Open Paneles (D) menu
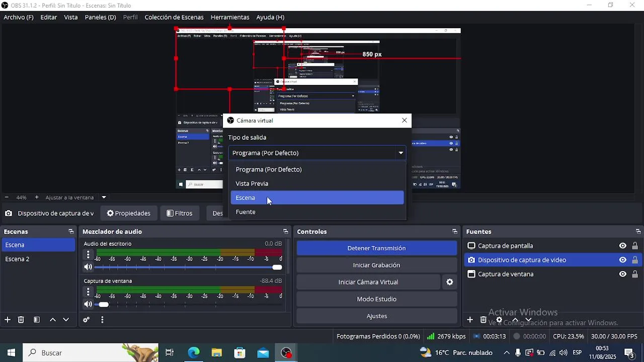644x362 pixels. [x=100, y=17]
